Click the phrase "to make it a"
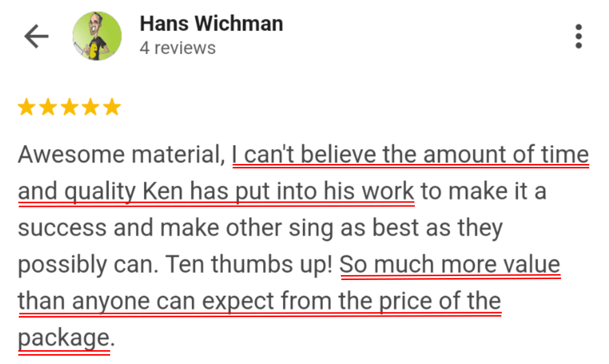The height and width of the screenshot is (364, 609). pyautogui.click(x=483, y=191)
